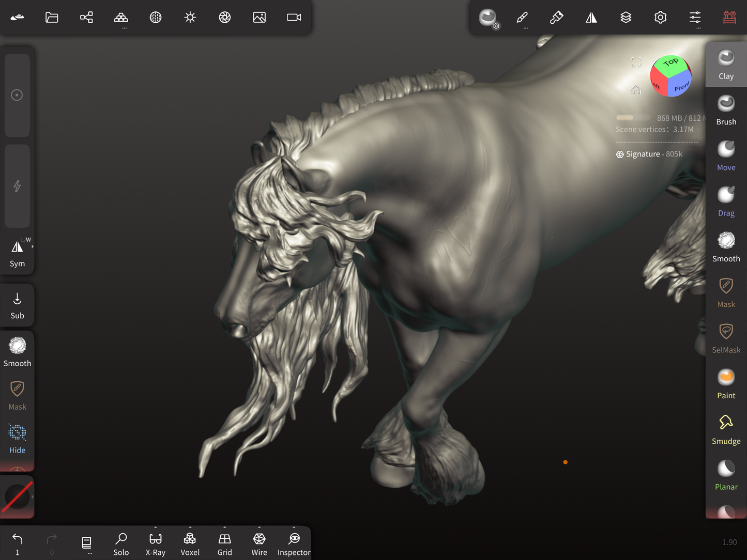Select the SelMask tool

click(x=726, y=338)
